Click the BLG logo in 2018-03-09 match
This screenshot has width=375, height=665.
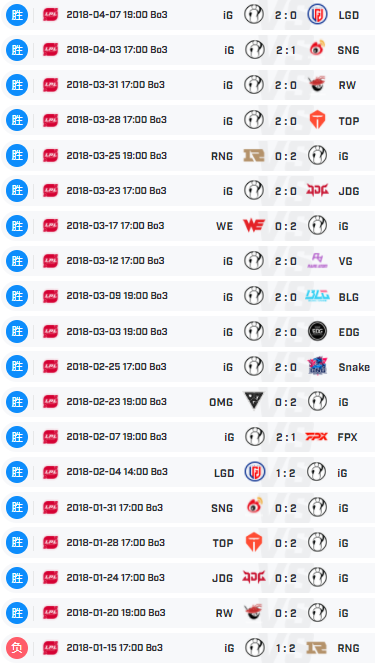coord(317,296)
